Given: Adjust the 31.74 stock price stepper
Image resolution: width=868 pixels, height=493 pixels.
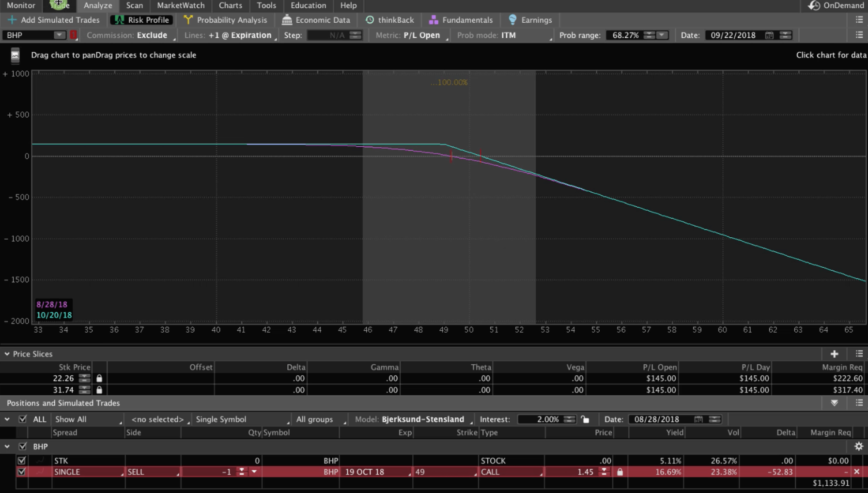Looking at the screenshot, I should point(84,390).
